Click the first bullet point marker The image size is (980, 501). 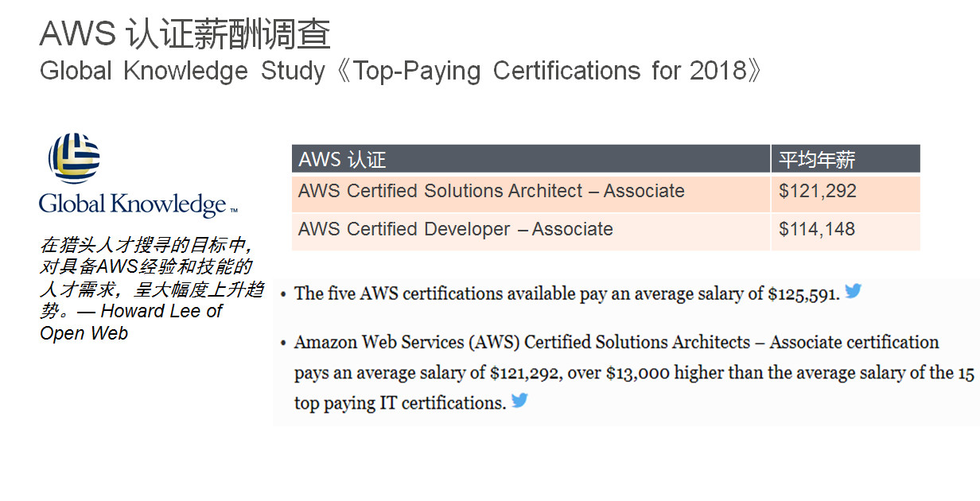click(282, 294)
